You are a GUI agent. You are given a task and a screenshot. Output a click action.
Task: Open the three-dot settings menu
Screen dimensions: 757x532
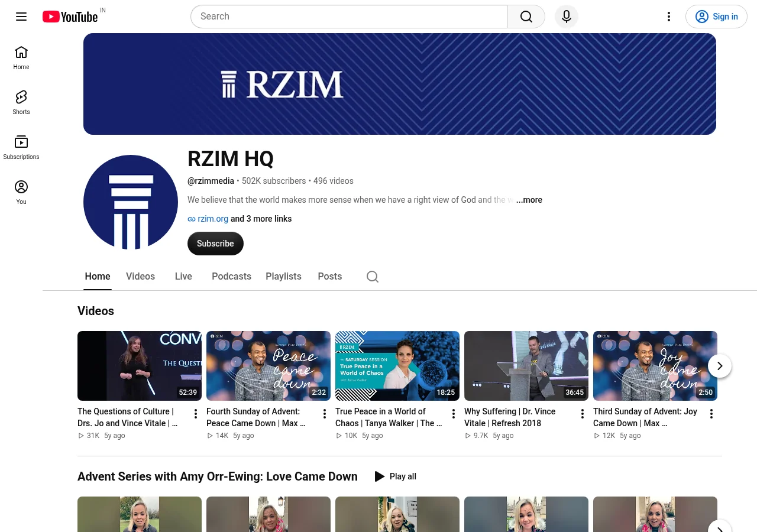coord(669,17)
